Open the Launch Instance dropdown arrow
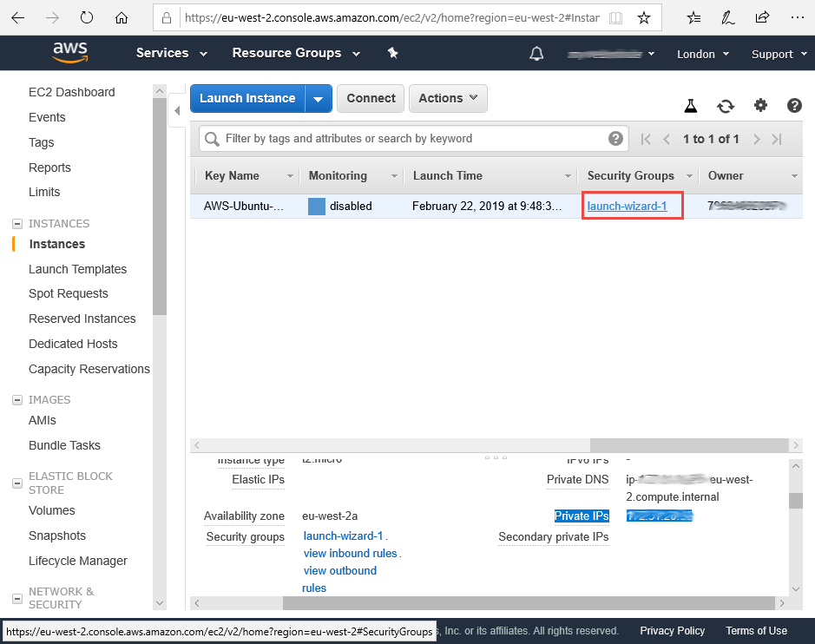 click(319, 99)
